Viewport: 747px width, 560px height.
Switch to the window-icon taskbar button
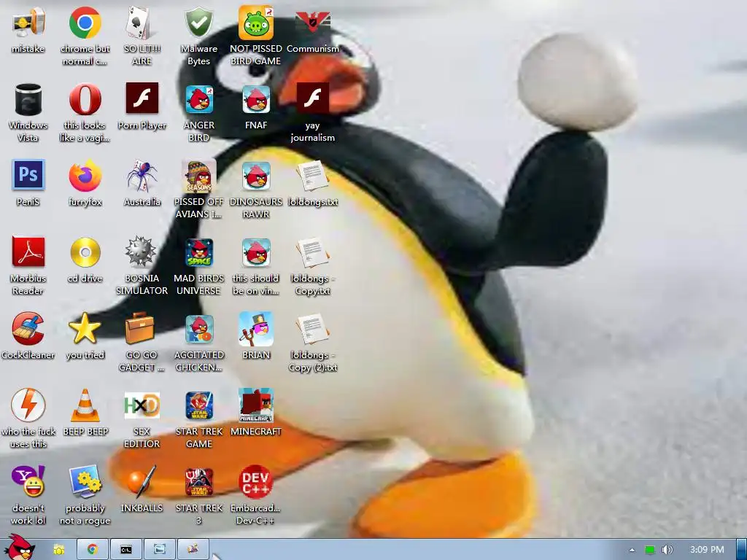coord(160,550)
